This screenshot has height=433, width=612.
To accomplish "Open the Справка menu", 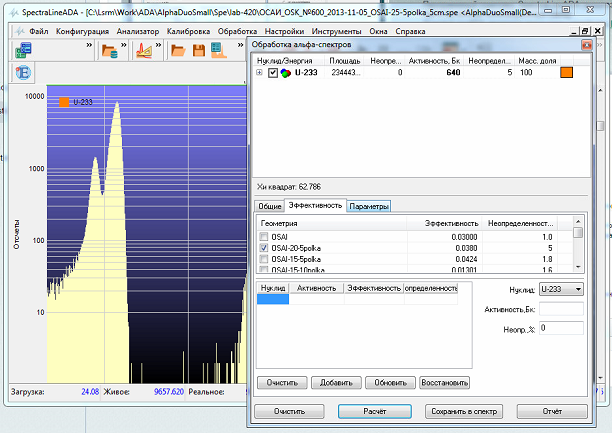I will point(410,31).
